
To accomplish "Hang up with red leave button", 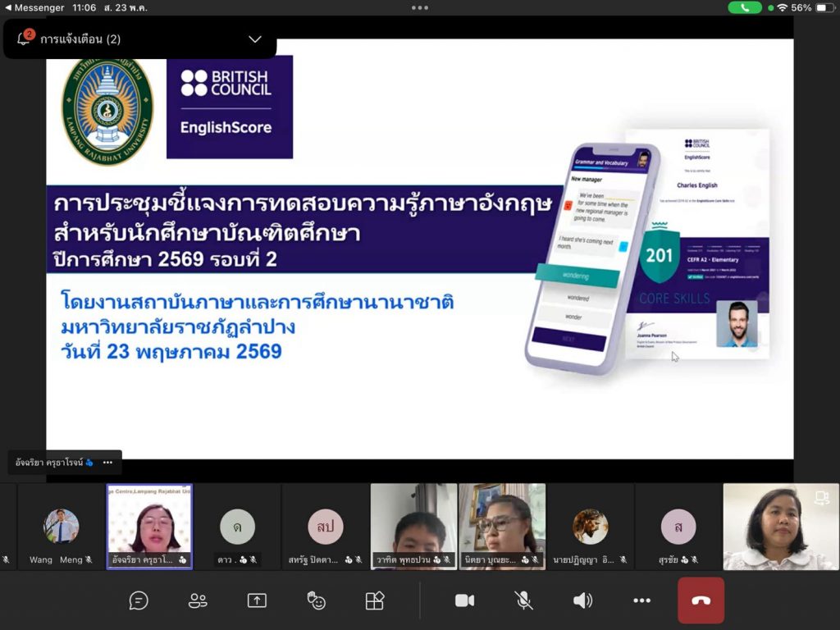I will coord(701,600).
